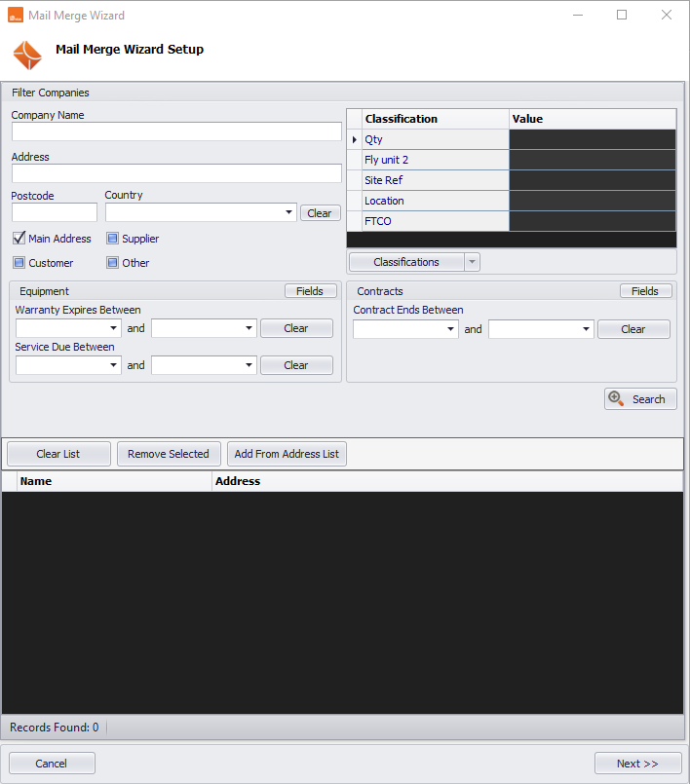
Task: Toggle the Main Address checkbox
Action: [19, 238]
